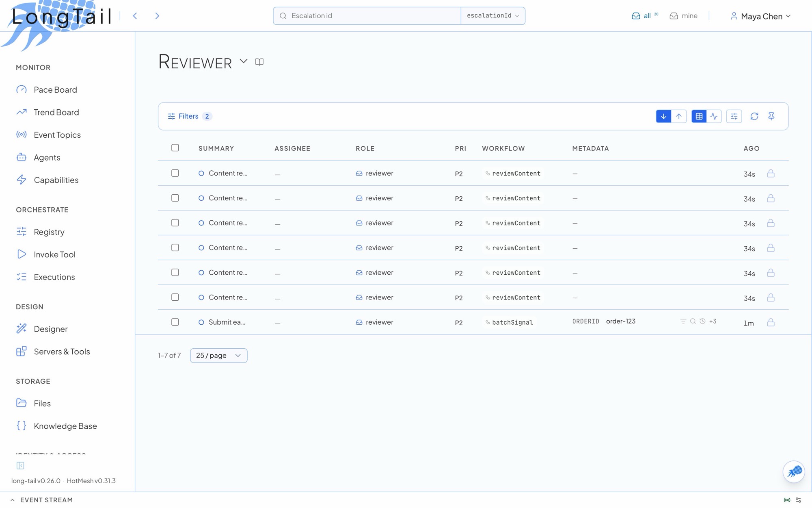
Task: Open column settings sliders icon
Action: 734,116
